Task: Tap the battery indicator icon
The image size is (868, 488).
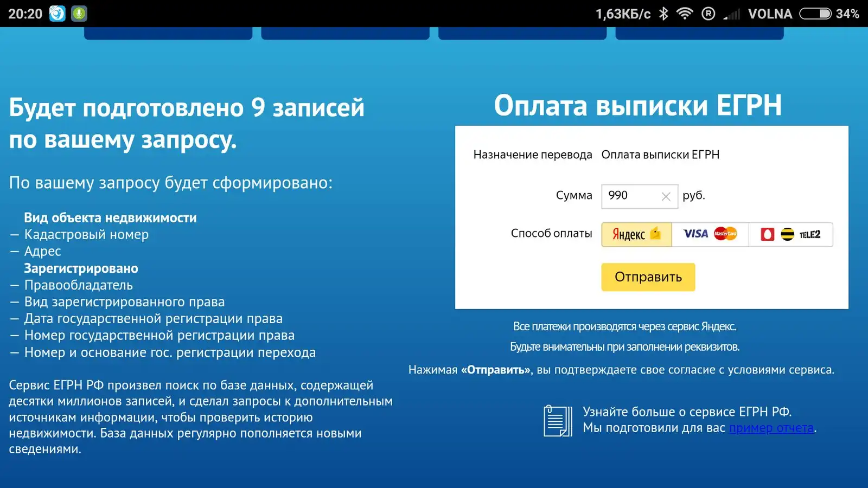Action: tap(815, 14)
